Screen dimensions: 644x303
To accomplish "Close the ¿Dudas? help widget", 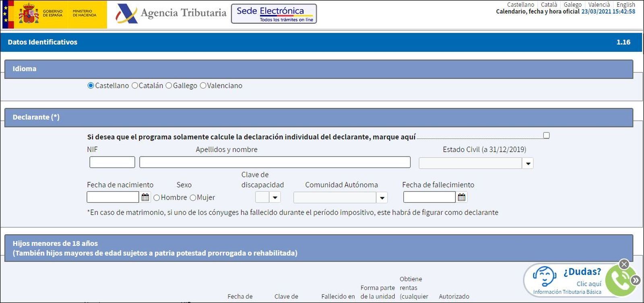I will coord(624,264).
